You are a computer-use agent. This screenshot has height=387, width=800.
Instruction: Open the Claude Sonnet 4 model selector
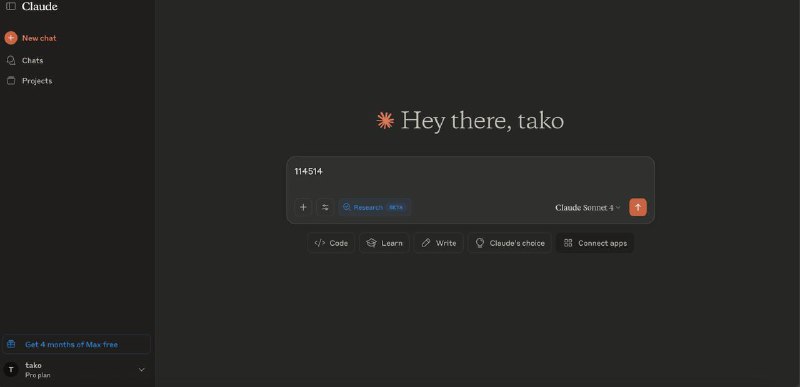pyautogui.click(x=588, y=208)
